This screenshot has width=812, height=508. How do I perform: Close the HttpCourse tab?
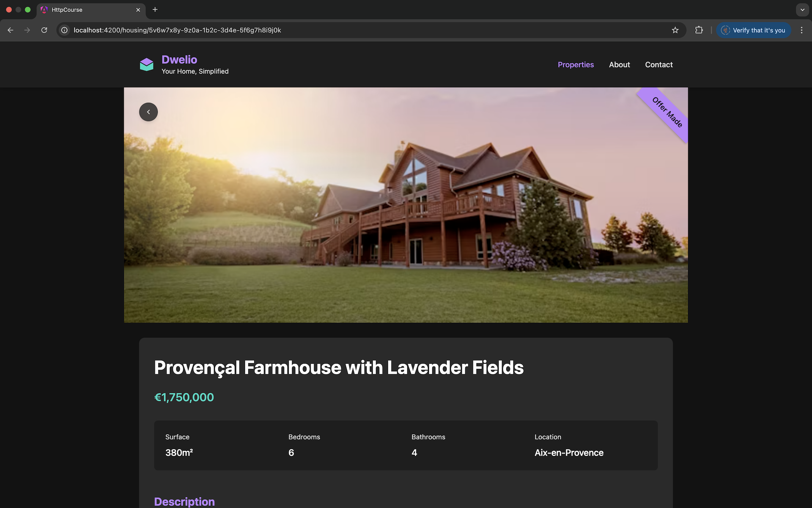[138, 10]
